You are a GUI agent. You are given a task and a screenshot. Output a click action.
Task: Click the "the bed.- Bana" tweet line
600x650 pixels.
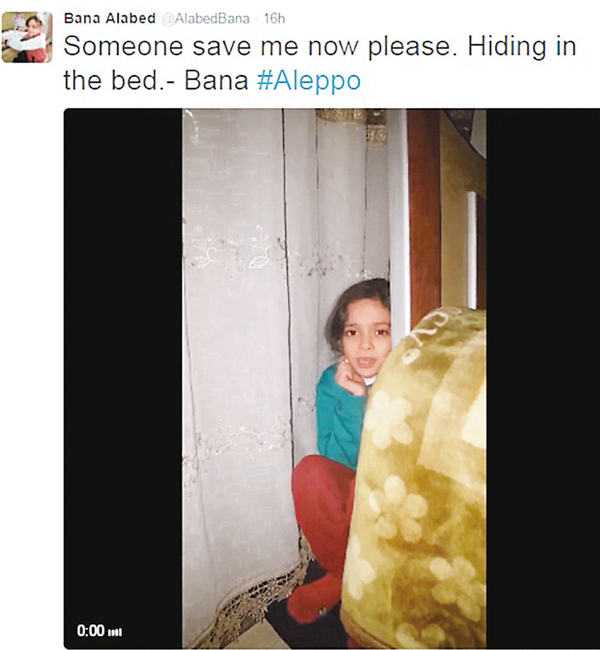(156, 80)
